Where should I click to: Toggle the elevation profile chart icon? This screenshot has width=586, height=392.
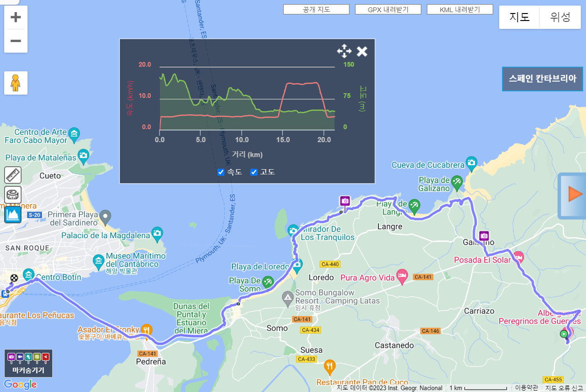tap(13, 215)
